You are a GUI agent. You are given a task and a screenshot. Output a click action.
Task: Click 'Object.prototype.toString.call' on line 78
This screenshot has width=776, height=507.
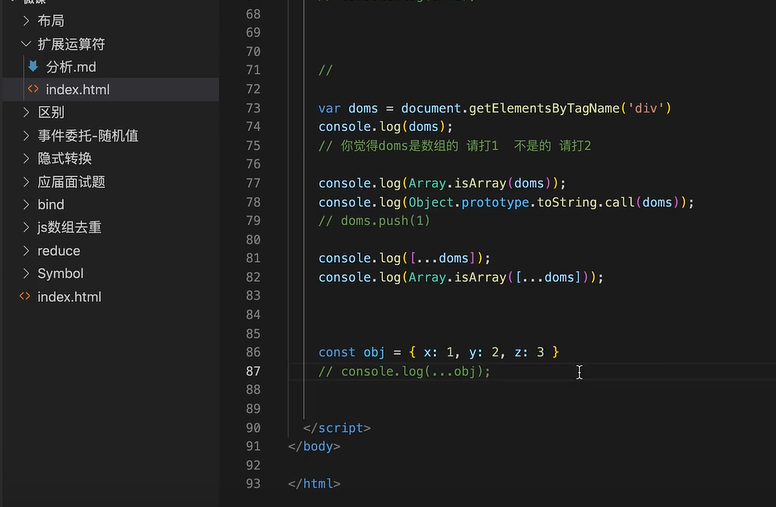[521, 202]
